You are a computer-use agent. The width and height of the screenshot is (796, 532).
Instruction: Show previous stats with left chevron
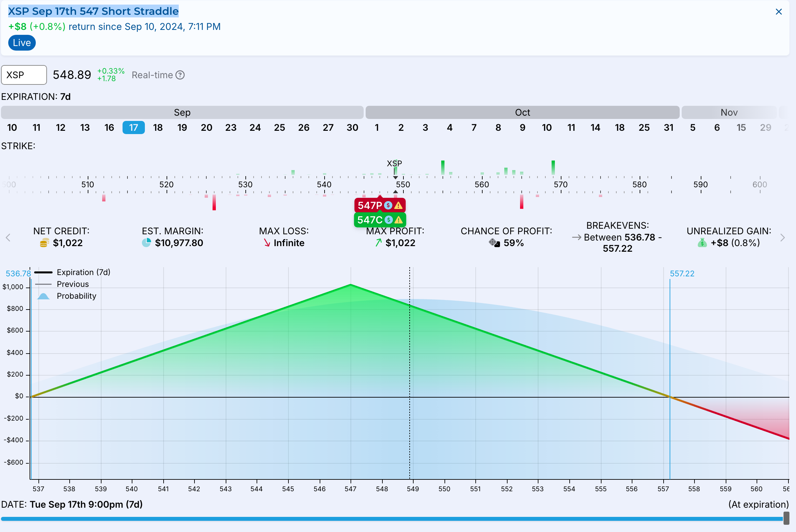pos(8,238)
